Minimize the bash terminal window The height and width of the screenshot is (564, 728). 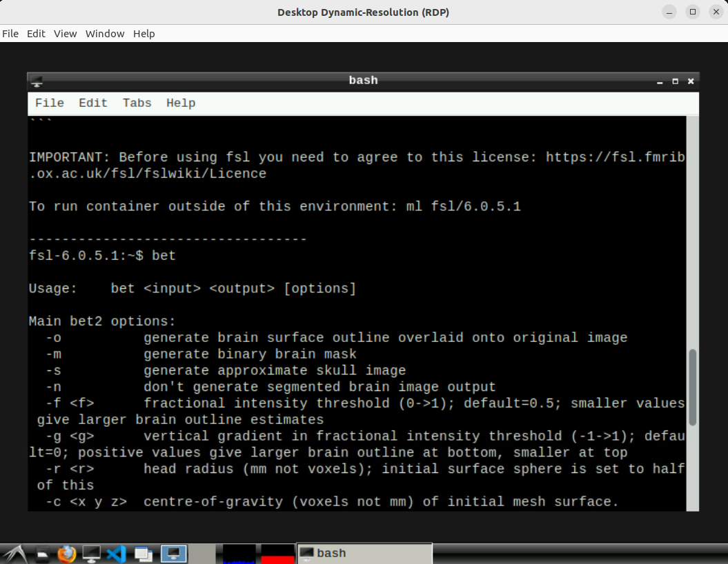[660, 81]
